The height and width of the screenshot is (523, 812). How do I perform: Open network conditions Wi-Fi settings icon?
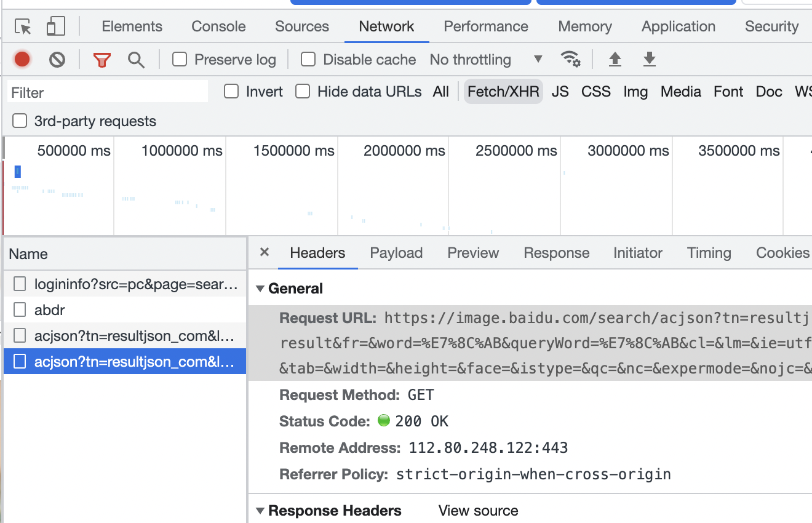pos(571,60)
